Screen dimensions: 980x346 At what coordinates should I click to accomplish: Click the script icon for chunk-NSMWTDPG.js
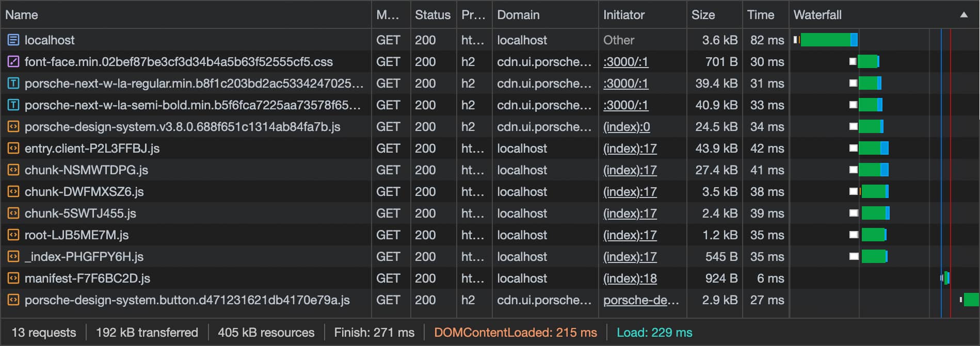coord(13,170)
